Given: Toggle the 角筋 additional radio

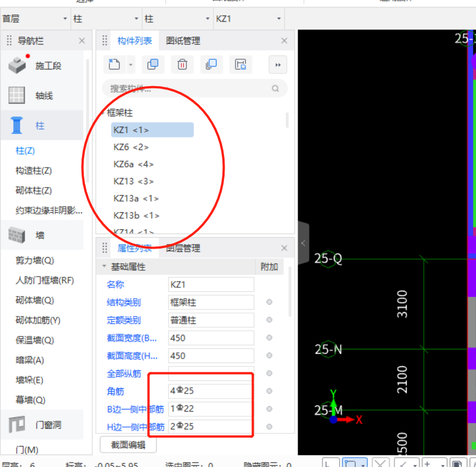Looking at the screenshot, I should pyautogui.click(x=269, y=391).
